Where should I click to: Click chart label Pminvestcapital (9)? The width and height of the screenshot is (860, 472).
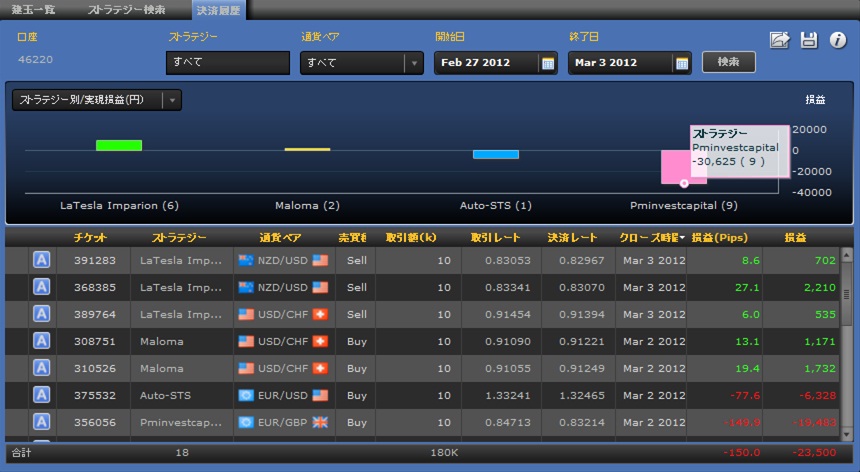point(683,206)
